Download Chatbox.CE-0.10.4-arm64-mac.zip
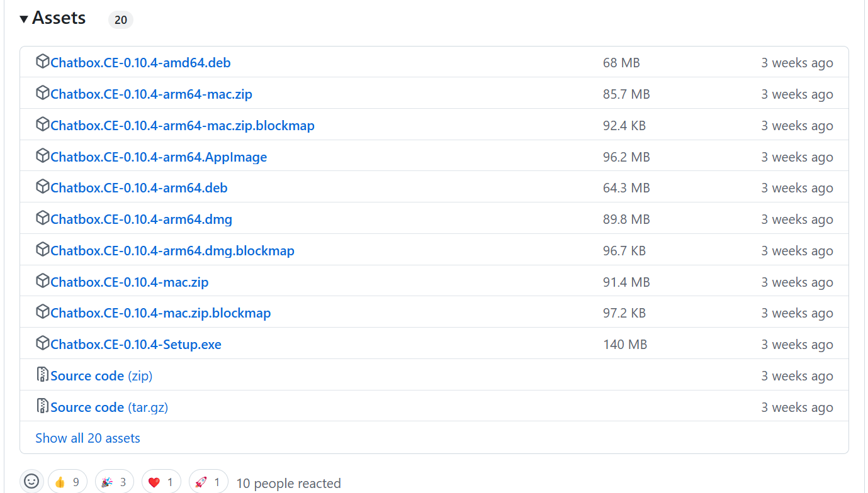 [151, 94]
